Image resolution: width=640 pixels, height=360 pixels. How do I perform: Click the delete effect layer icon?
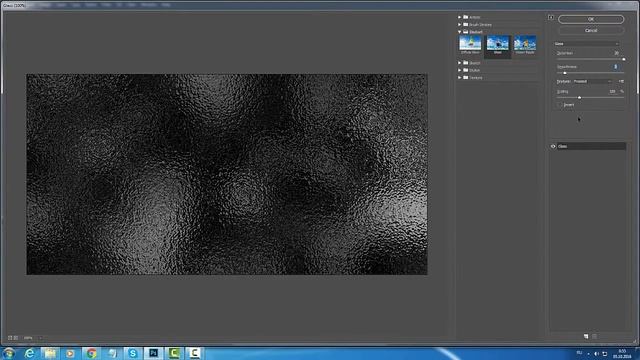click(595, 337)
